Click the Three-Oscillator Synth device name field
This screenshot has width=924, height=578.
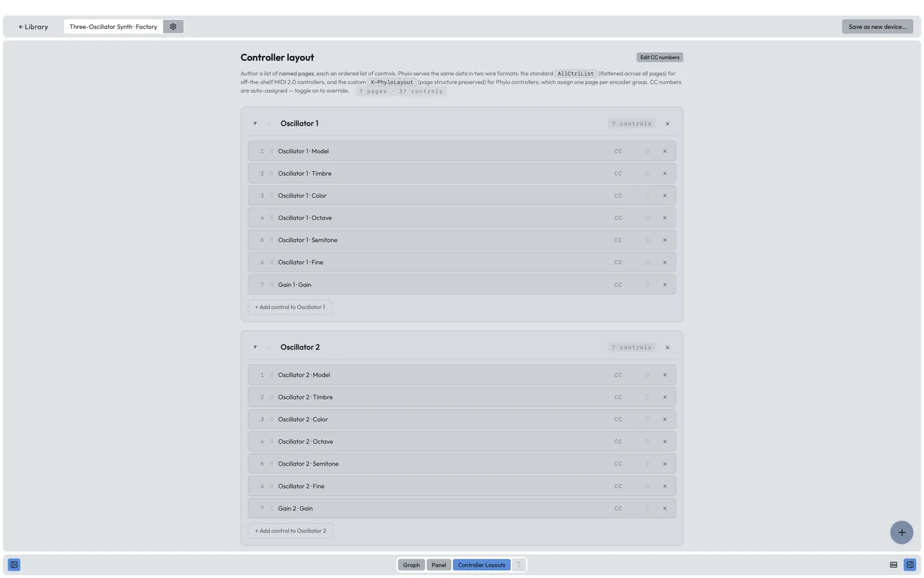pyautogui.click(x=114, y=26)
